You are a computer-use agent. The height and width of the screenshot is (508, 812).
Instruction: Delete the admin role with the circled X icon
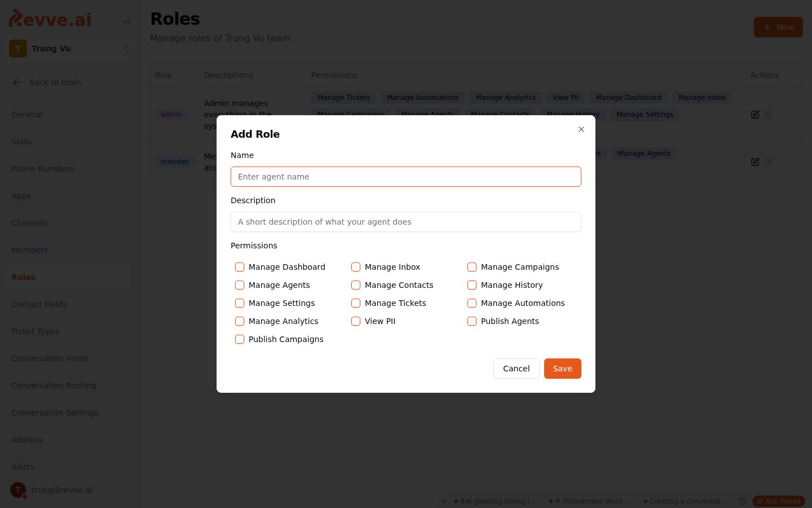pos(769,115)
